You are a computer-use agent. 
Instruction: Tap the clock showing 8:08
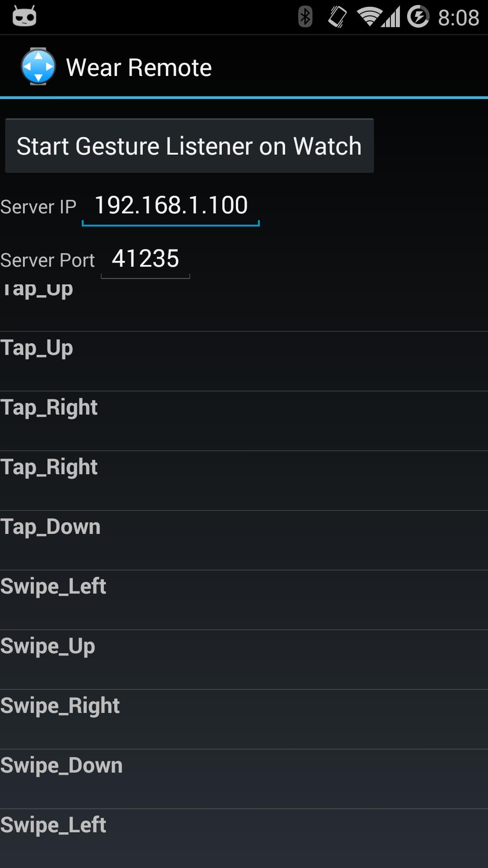(x=459, y=18)
